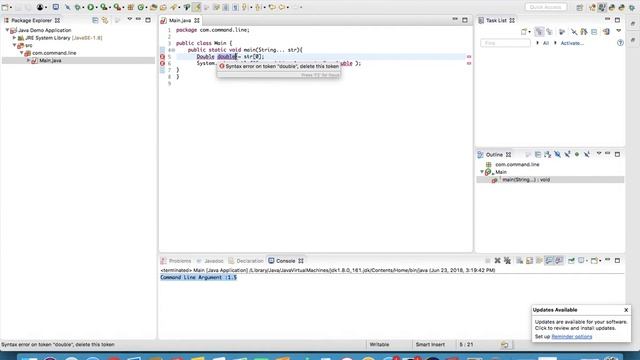Select com.command.line in Outline

pyautogui.click(x=517, y=164)
